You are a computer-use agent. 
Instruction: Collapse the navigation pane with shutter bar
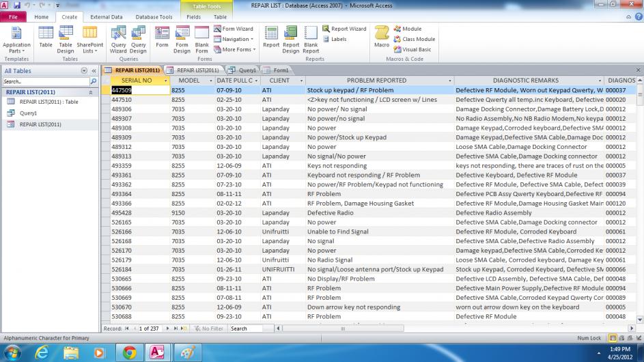pos(94,70)
